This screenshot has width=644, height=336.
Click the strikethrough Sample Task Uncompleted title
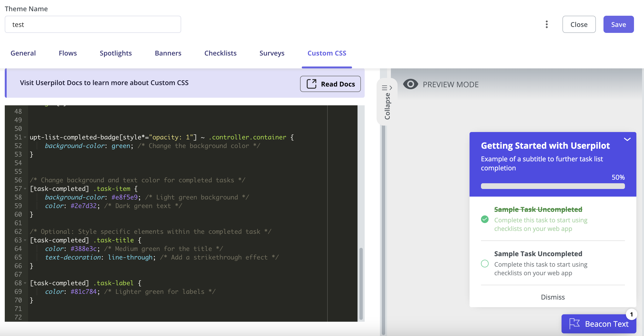538,209
